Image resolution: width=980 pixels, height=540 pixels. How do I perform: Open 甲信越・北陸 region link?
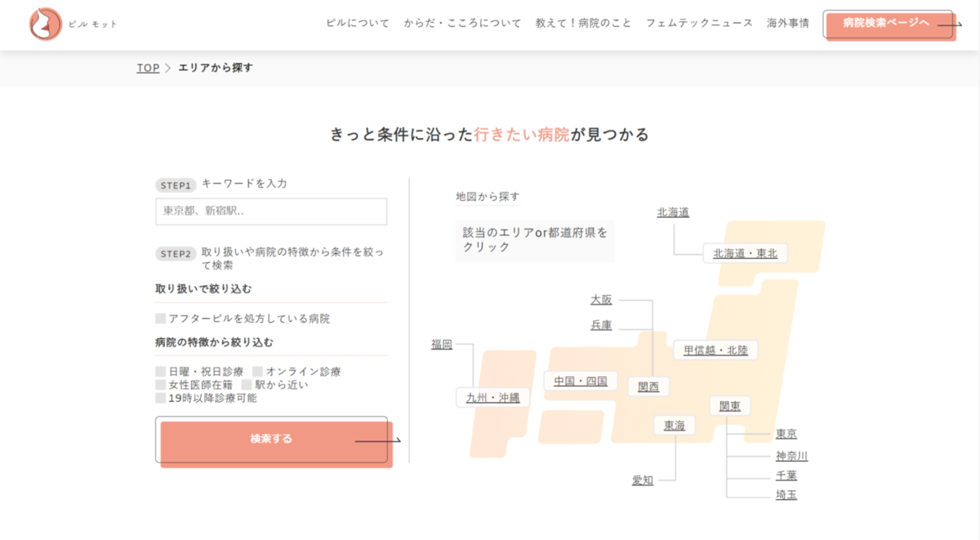point(715,350)
